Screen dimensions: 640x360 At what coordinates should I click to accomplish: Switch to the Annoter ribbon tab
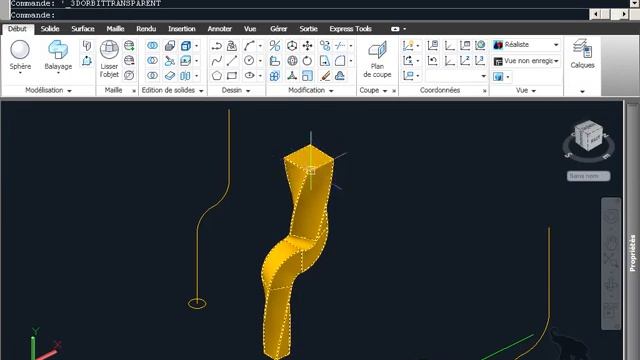click(x=220, y=29)
